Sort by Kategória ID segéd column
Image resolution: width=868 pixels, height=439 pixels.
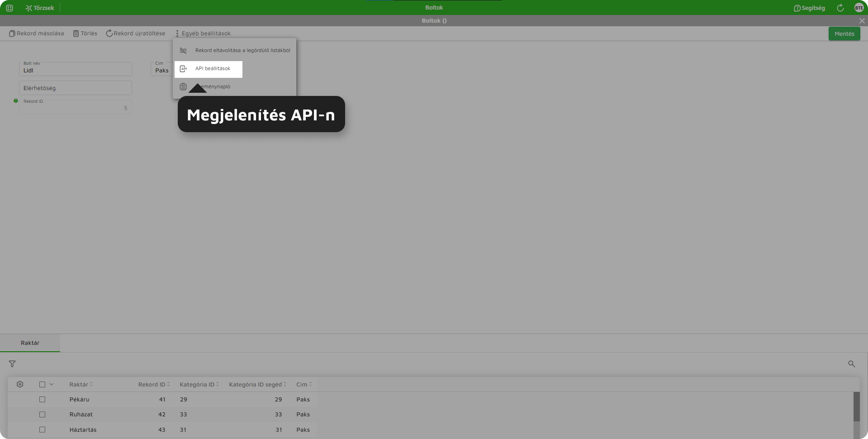click(258, 384)
